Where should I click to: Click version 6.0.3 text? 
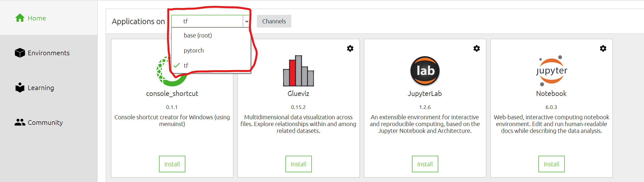551,107
